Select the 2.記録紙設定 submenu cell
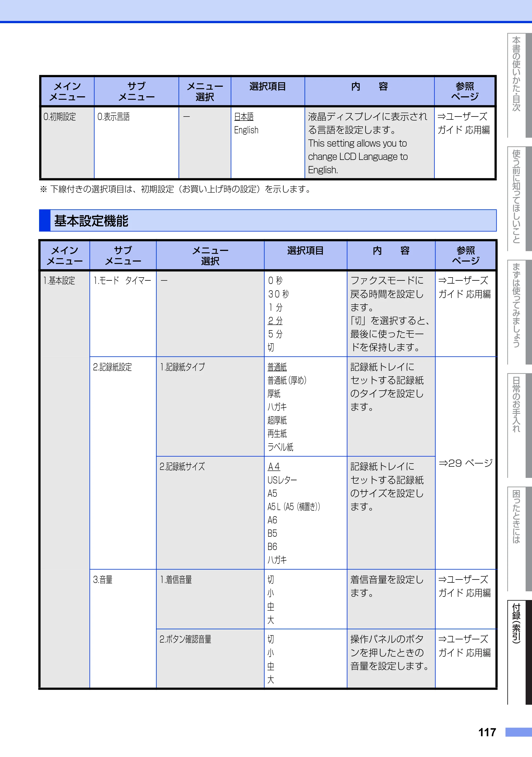 click(x=123, y=463)
